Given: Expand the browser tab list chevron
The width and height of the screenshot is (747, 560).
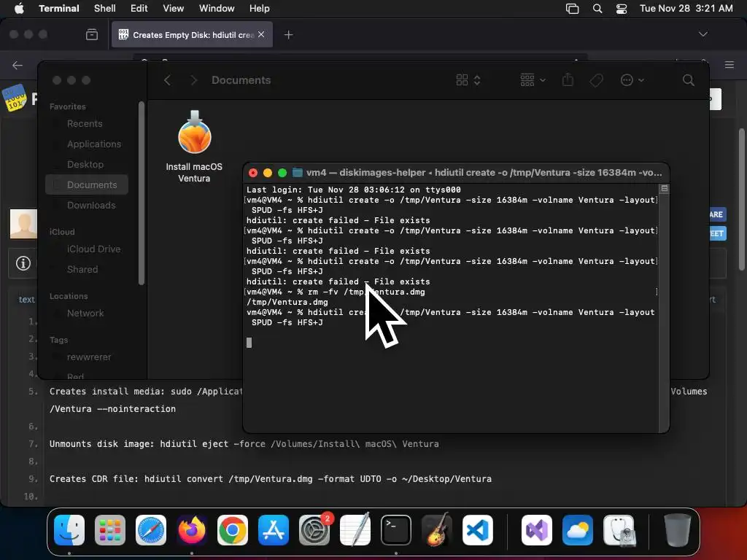Looking at the screenshot, I should [703, 34].
